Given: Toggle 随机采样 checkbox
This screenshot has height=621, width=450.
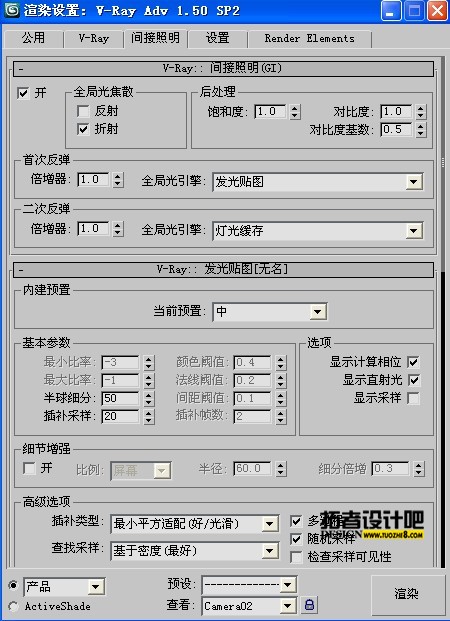Looking at the screenshot, I should pyautogui.click(x=296, y=539).
